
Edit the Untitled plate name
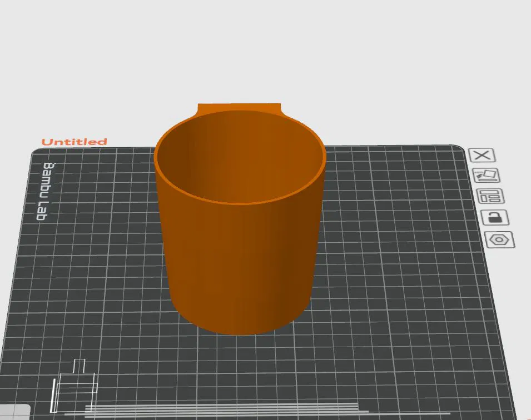coord(74,142)
